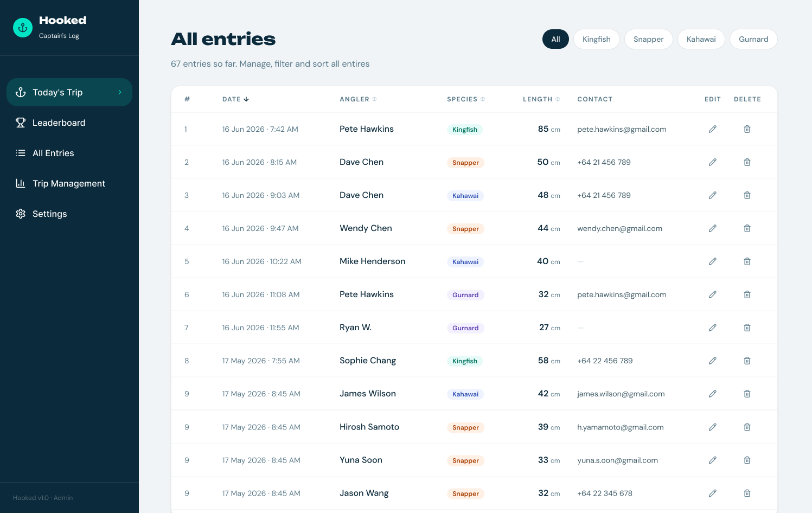The image size is (812, 513).
Task: Edit Sophie Chang's entry
Action: pyautogui.click(x=713, y=361)
